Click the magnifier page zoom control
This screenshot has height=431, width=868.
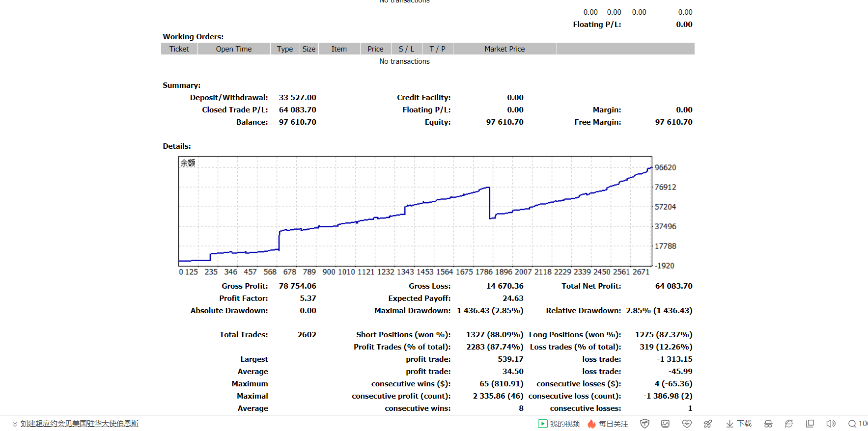click(858, 424)
